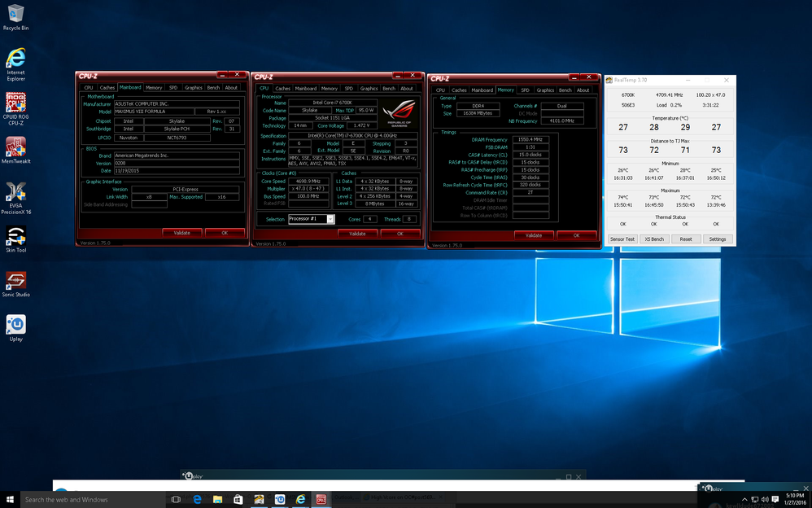812x508 pixels.
Task: Open the Action Center notifications icon
Action: pyautogui.click(x=775, y=499)
